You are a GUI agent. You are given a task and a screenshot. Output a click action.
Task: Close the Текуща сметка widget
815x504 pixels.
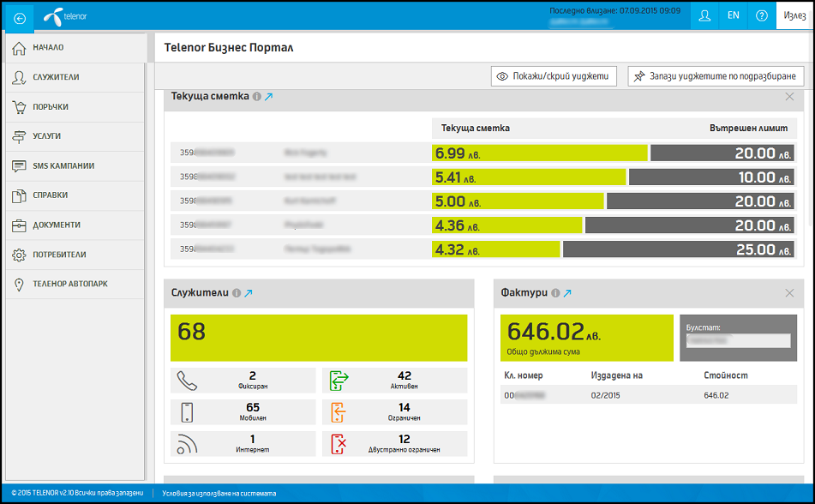[789, 97]
